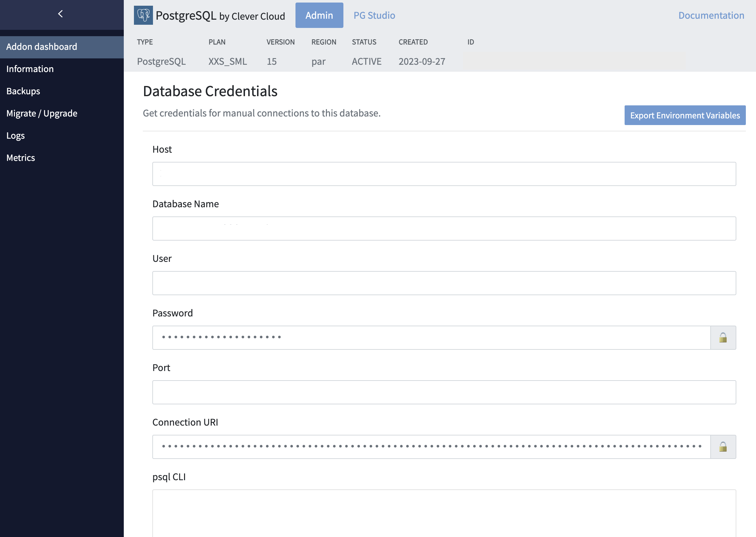Open Migrate / Upgrade
Screen dimensions: 756x537
[42, 113]
